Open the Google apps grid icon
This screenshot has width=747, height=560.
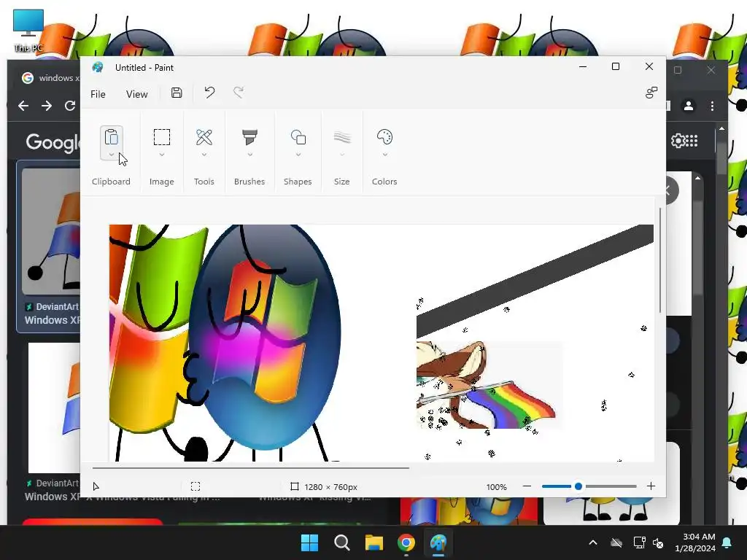tap(692, 141)
